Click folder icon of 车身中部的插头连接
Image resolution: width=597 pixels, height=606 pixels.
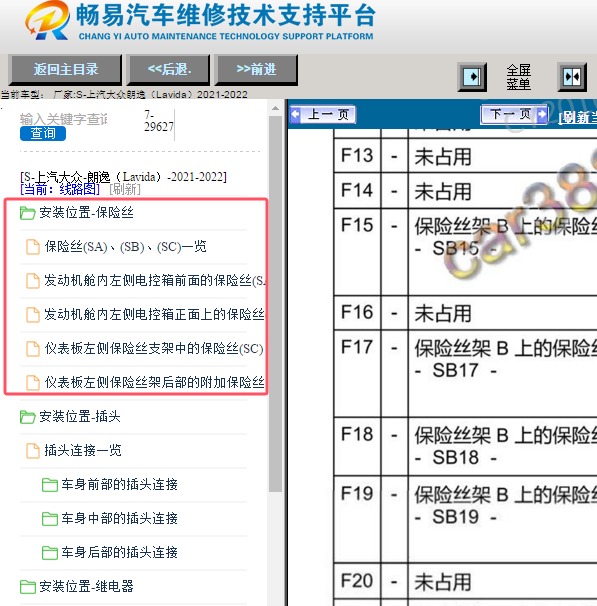[x=50, y=519]
